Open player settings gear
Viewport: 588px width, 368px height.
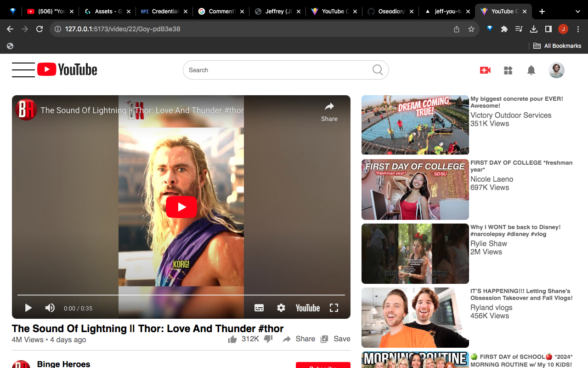click(281, 308)
